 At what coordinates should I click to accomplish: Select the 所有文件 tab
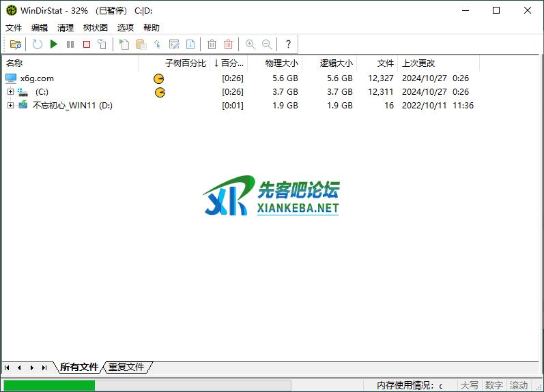point(79,367)
